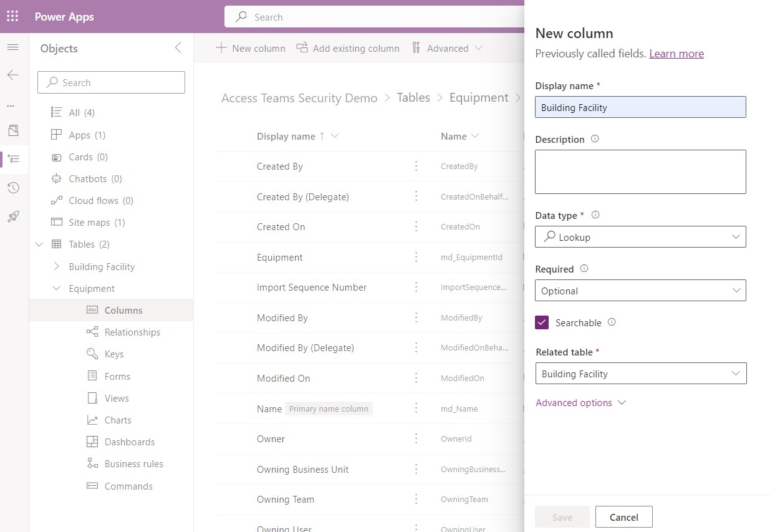Open the Learn more link
Screen dimensions: 770x532
pos(676,53)
